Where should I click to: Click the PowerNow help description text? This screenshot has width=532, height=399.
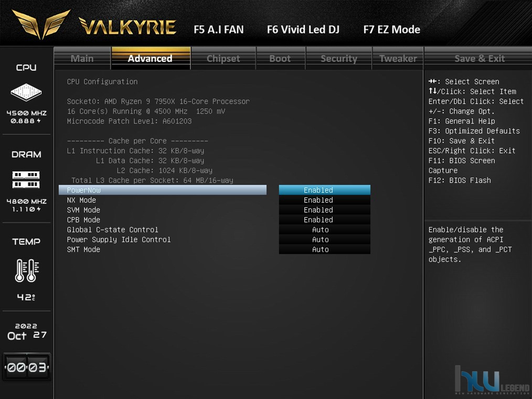[470, 244]
